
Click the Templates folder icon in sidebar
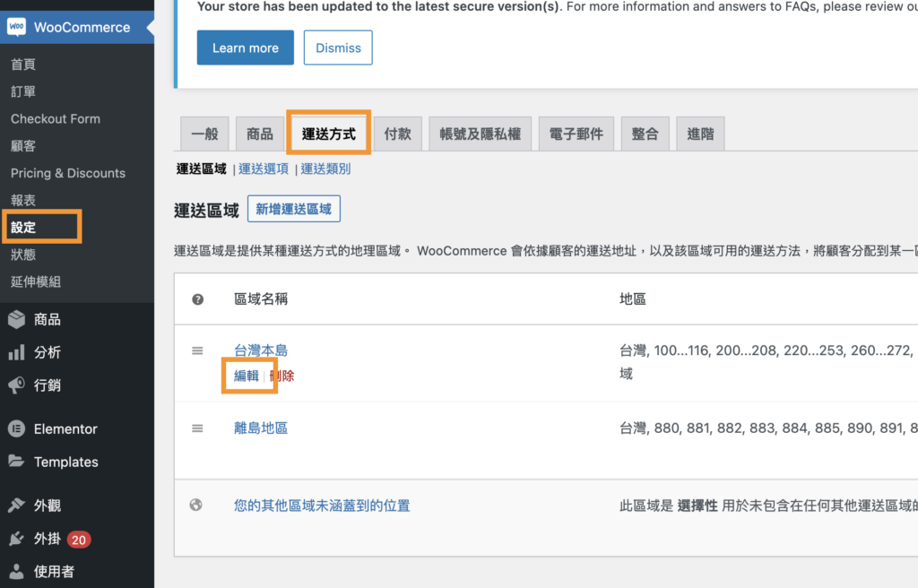[x=14, y=462]
